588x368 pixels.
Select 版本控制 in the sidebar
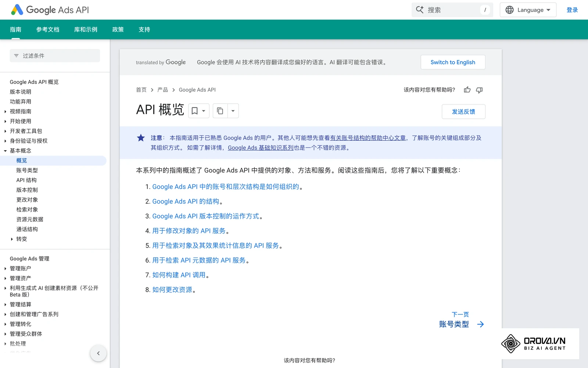27,190
